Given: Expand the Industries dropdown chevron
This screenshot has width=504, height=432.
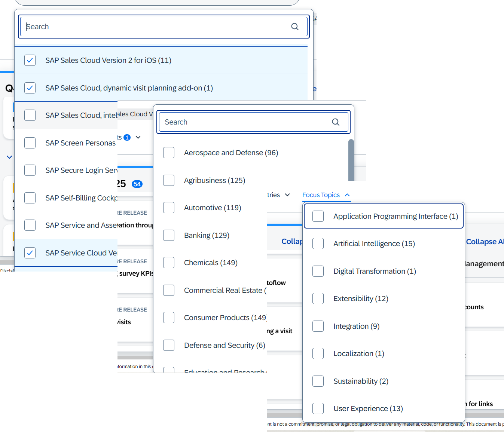Looking at the screenshot, I should pyautogui.click(x=287, y=195).
